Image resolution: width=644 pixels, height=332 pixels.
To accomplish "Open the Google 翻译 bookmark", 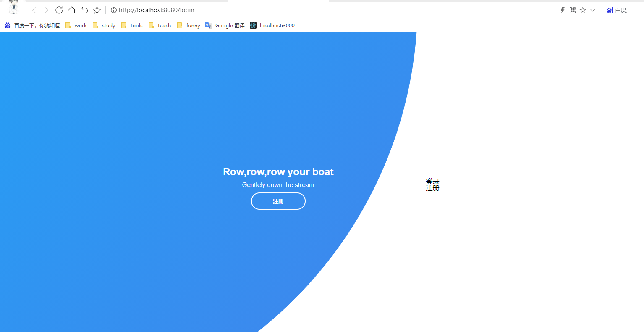I will pyautogui.click(x=225, y=25).
